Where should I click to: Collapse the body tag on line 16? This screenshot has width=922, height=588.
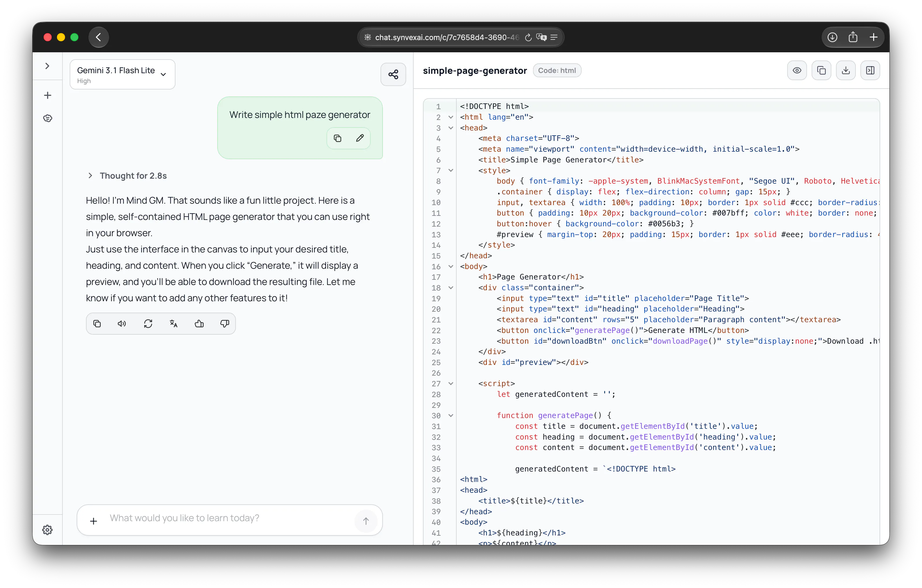click(451, 266)
